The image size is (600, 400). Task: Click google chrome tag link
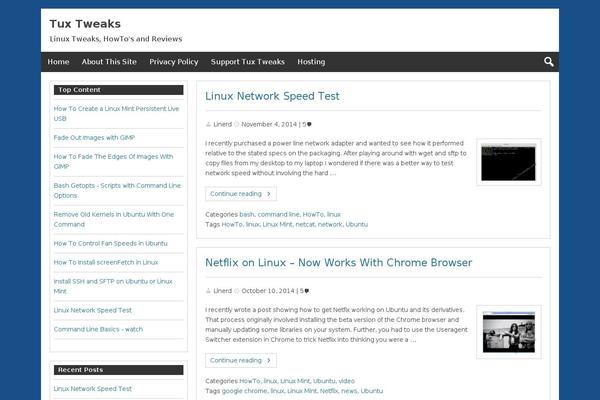pos(245,391)
